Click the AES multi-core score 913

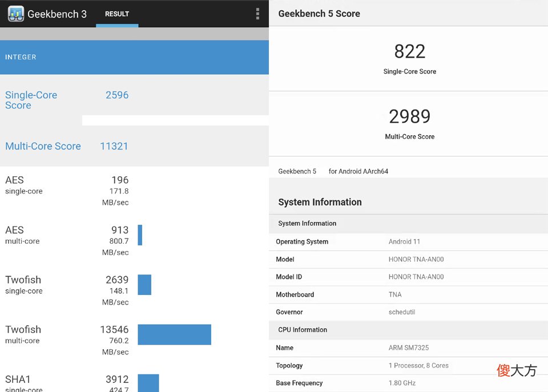120,230
